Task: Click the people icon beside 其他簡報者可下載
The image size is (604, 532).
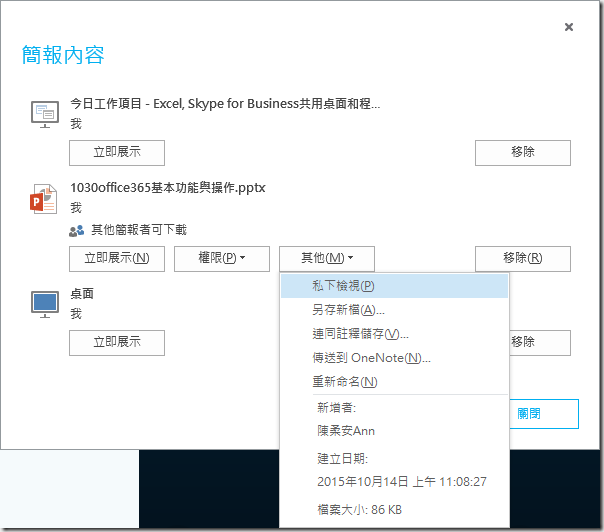Action: point(77,230)
